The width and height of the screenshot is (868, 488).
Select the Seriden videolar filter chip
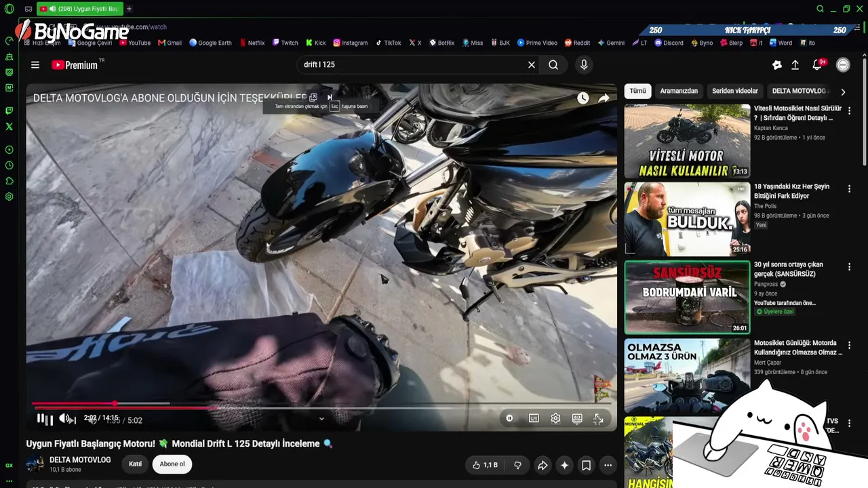[735, 91]
